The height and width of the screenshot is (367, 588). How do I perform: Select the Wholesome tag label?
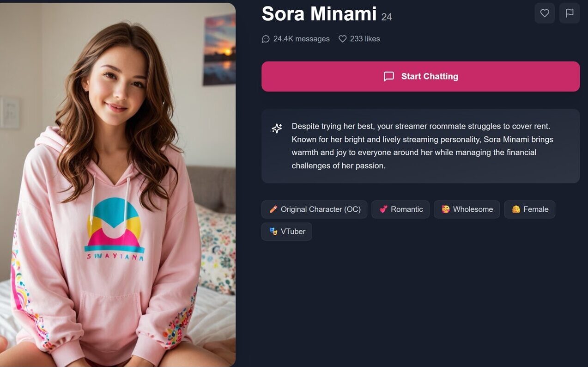(x=473, y=209)
